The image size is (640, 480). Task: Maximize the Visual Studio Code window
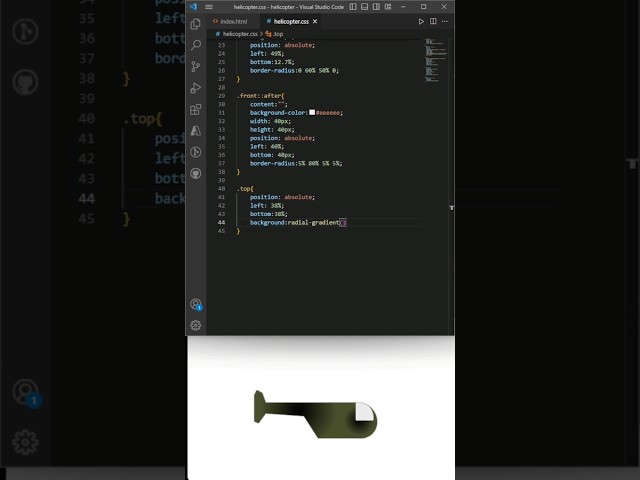pos(424,7)
